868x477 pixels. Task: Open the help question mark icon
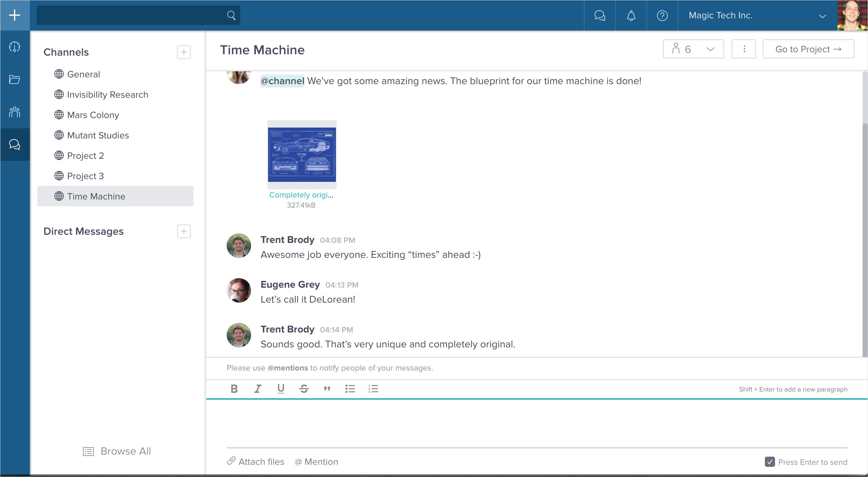(662, 16)
